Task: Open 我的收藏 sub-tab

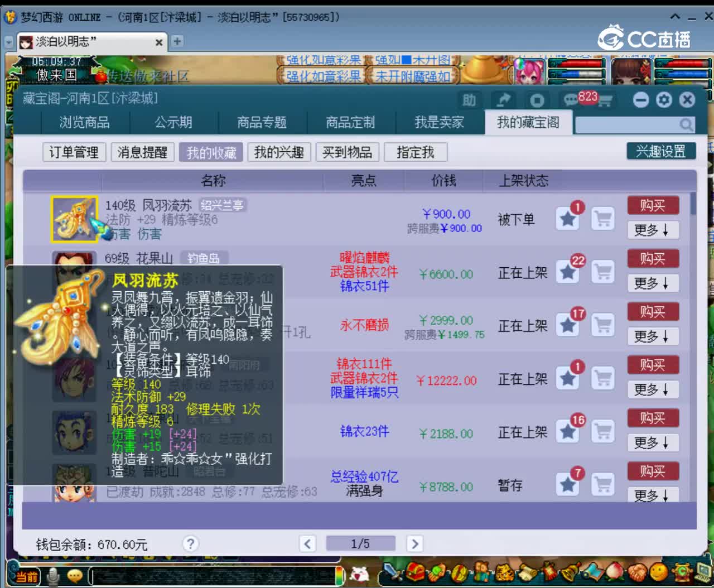Action: 211,152
